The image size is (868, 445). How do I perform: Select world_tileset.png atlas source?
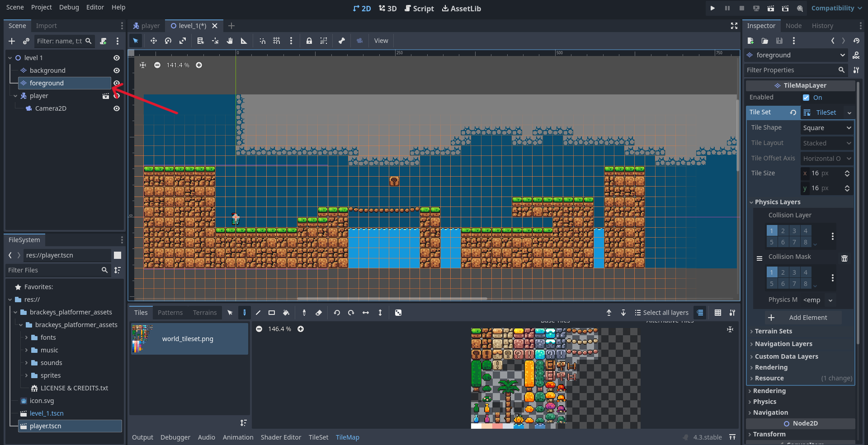click(189, 339)
